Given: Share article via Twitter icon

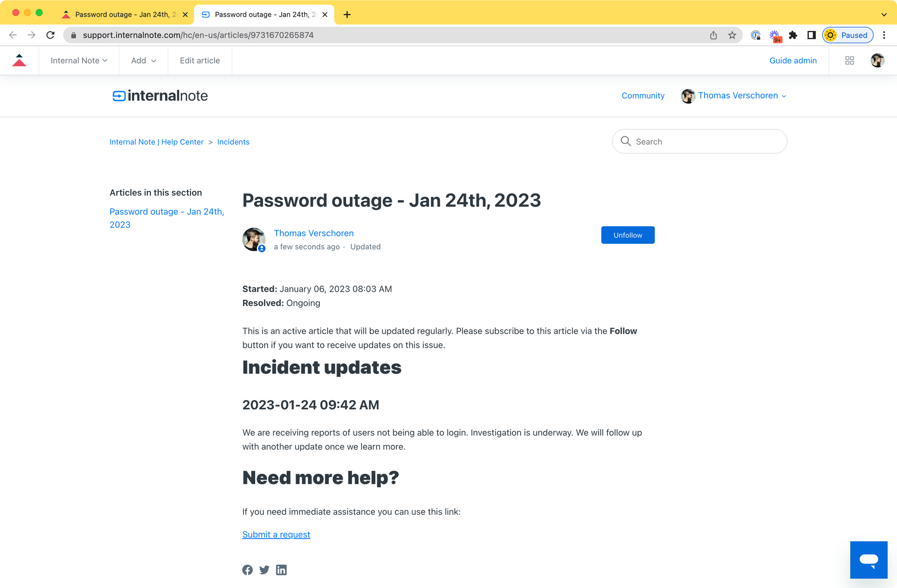Looking at the screenshot, I should click(264, 570).
